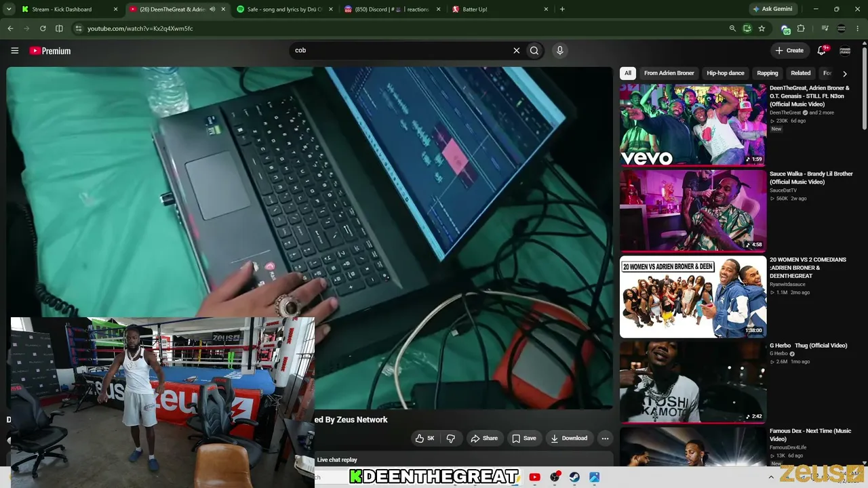Open a new browser tab
Image resolution: width=868 pixels, height=488 pixels.
coord(562,9)
